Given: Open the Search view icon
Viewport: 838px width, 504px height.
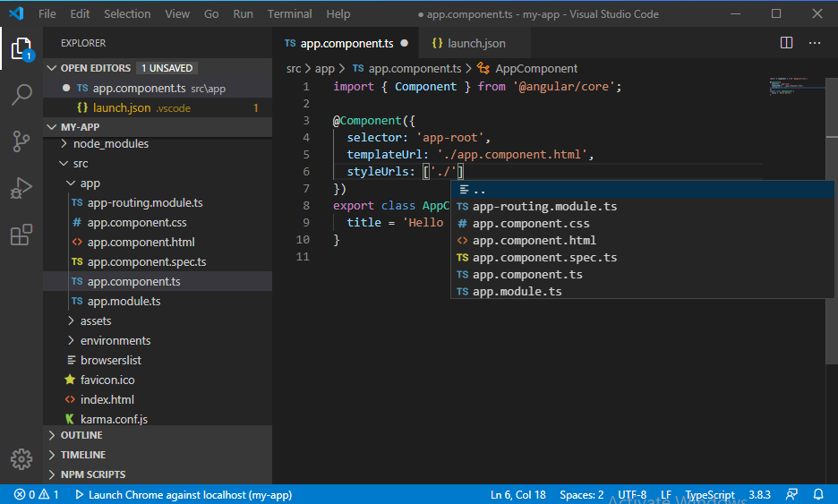Looking at the screenshot, I should coord(21,95).
